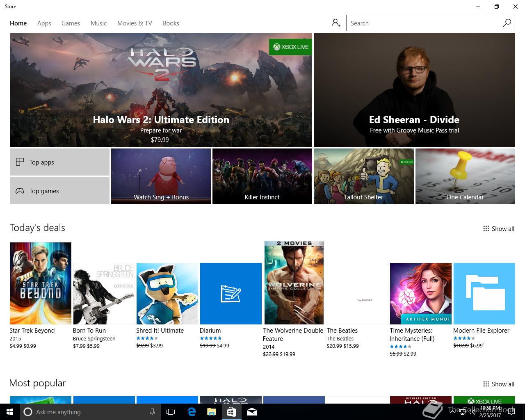
Task: Open the user account sign-in icon
Action: coord(336,23)
